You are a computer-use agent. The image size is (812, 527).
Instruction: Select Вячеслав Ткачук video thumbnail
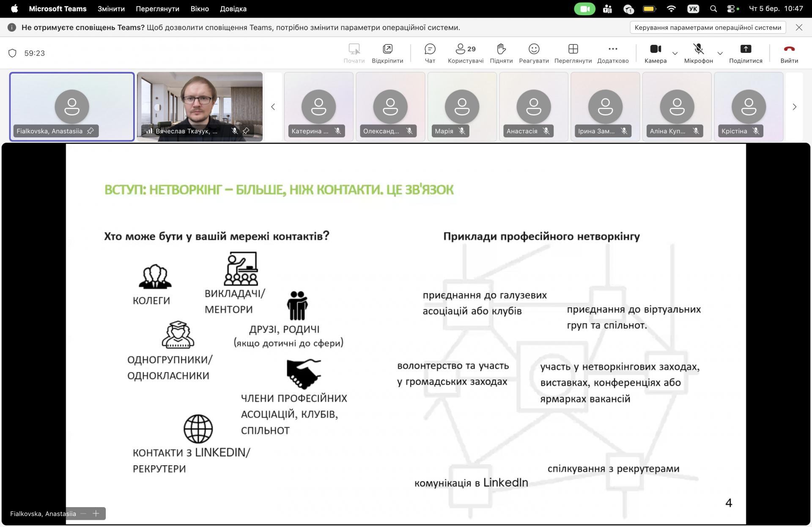click(x=200, y=106)
